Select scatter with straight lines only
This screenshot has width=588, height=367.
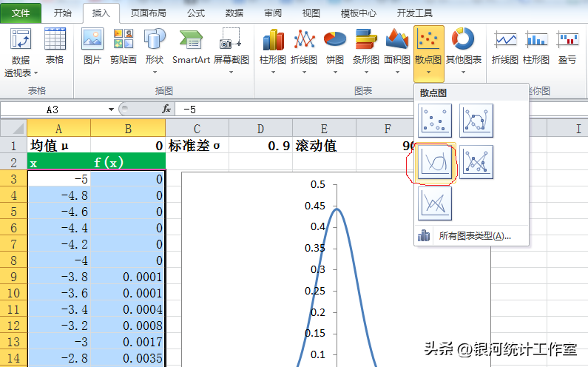click(x=435, y=203)
